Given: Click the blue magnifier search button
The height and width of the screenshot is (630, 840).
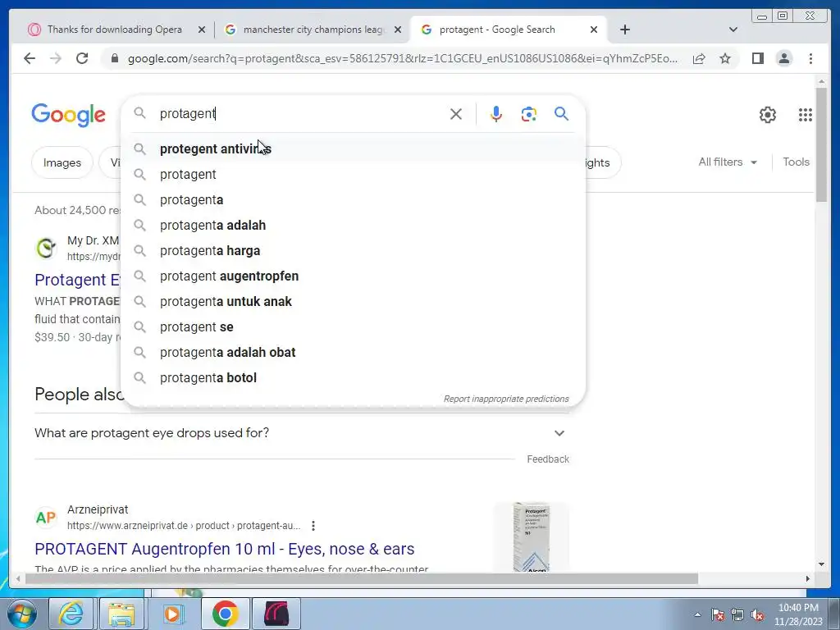Looking at the screenshot, I should point(561,113).
